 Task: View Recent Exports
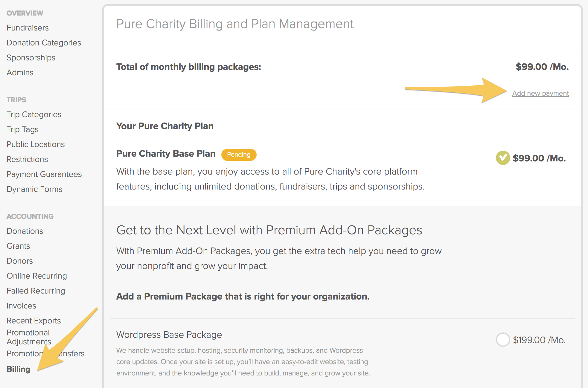click(x=34, y=321)
